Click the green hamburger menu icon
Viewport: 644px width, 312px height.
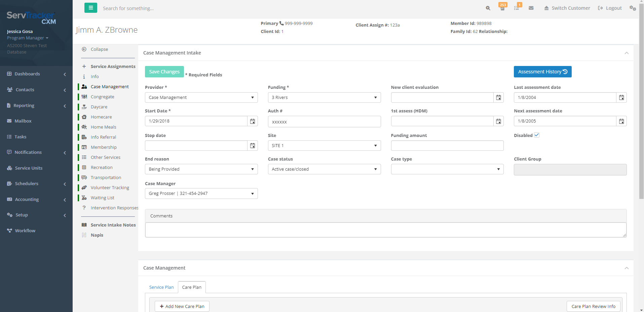click(90, 7)
